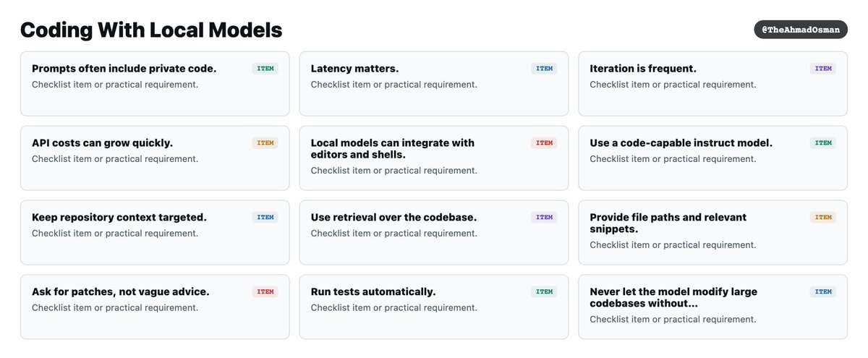This screenshot has height=358, width=868.
Task: Open the 'Run tests automatically' card title
Action: (x=373, y=291)
